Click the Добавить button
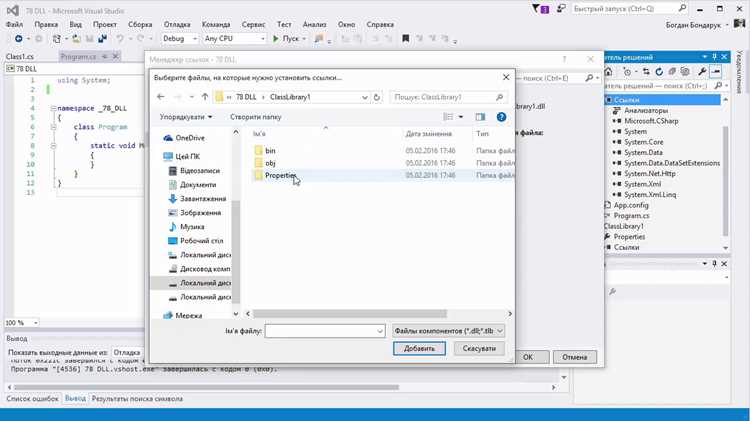 419,348
